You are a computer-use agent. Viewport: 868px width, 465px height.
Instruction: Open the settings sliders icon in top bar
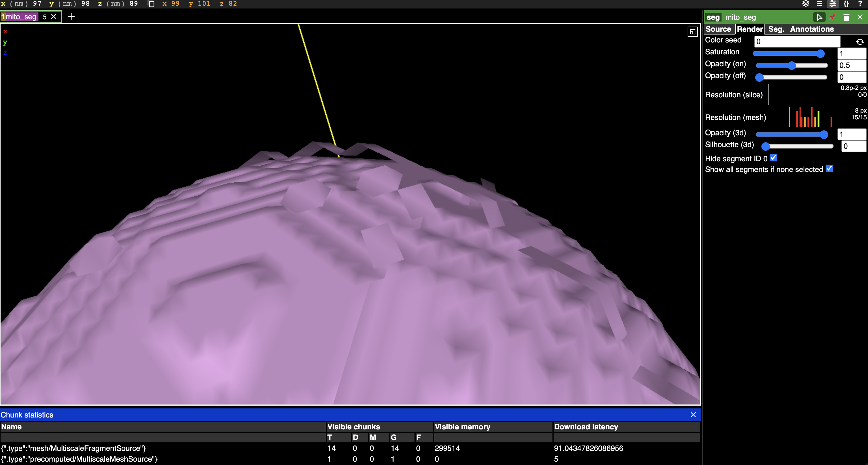(833, 4)
